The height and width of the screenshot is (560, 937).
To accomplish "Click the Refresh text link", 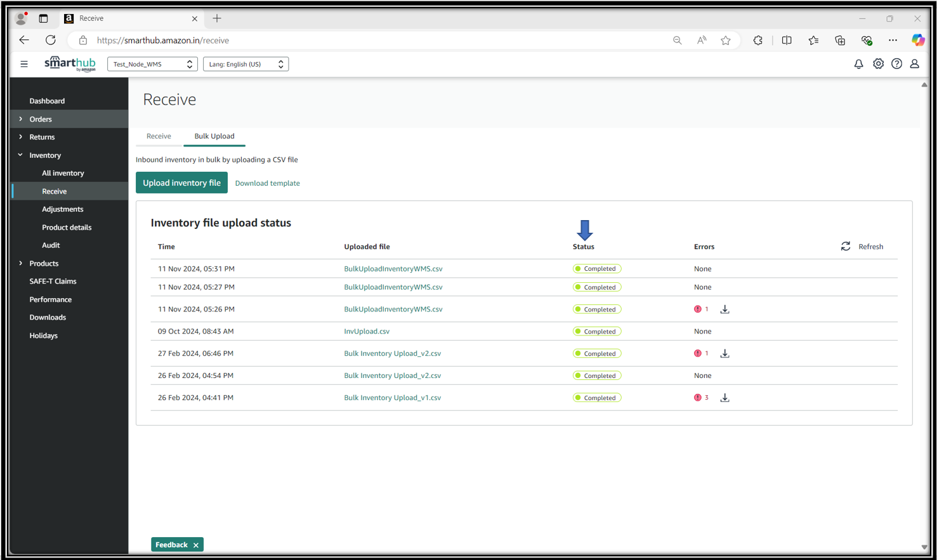I will click(x=870, y=247).
